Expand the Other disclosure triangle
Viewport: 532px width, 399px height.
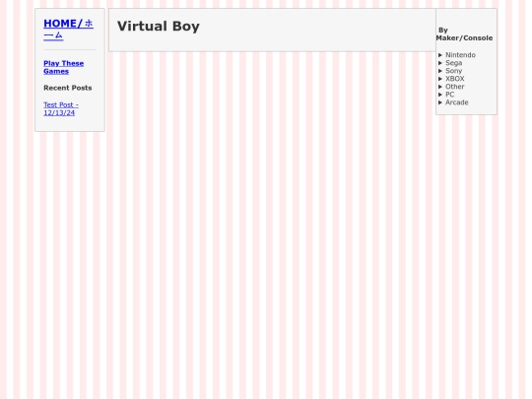click(x=440, y=87)
